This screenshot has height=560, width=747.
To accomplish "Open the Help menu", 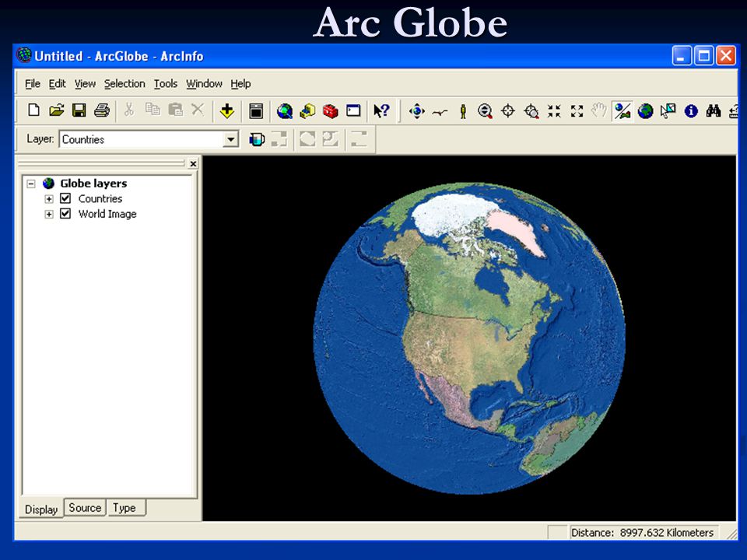I will point(240,84).
